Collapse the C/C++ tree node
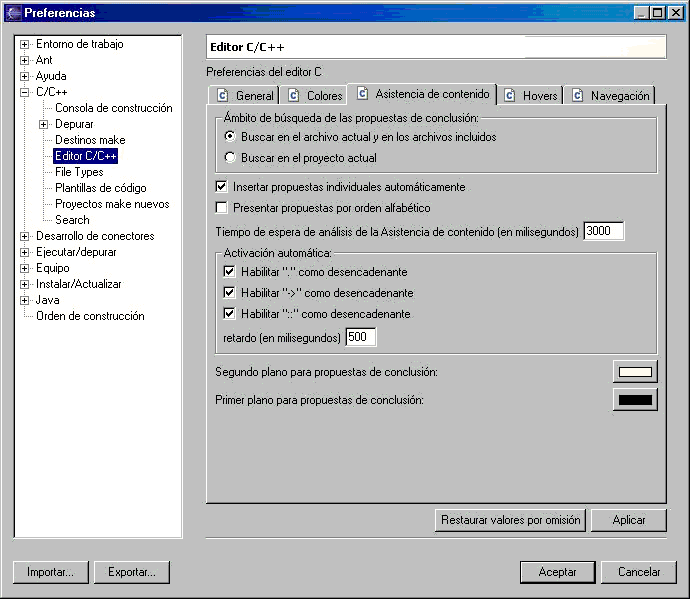Viewport: 690px width, 599px height. click(25, 92)
